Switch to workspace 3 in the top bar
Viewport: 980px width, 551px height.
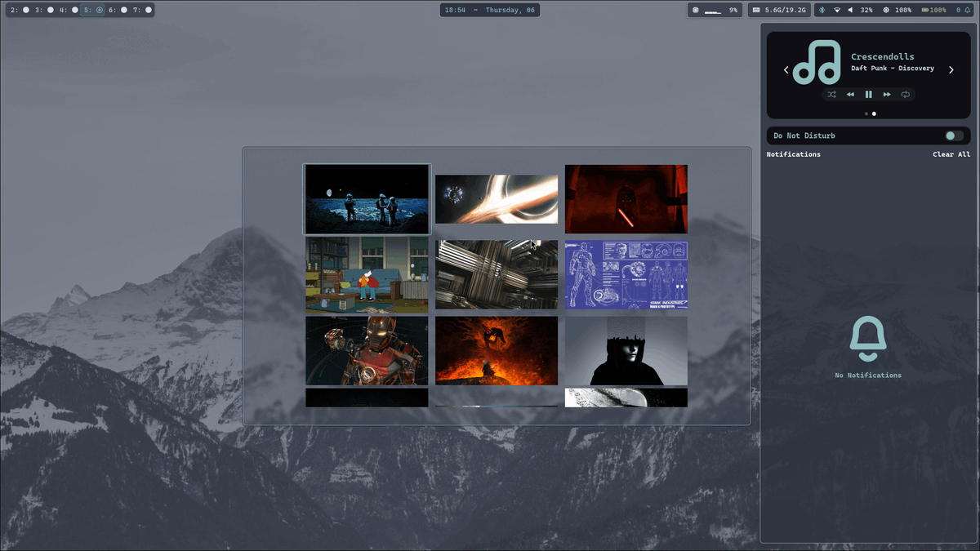pyautogui.click(x=44, y=10)
